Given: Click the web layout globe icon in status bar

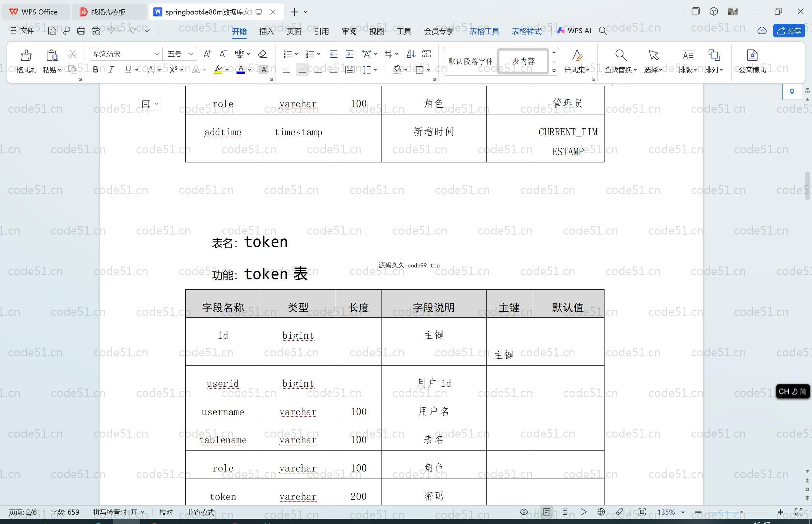Looking at the screenshot, I should point(601,512).
